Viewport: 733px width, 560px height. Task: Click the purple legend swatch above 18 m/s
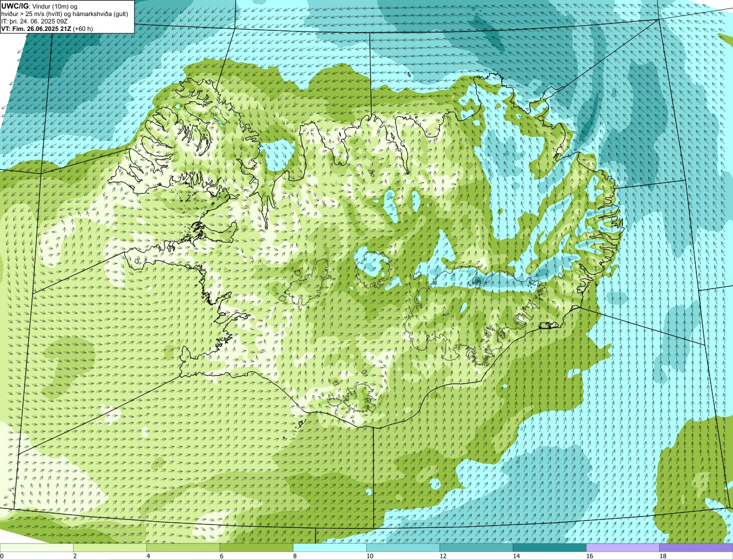[696, 547]
